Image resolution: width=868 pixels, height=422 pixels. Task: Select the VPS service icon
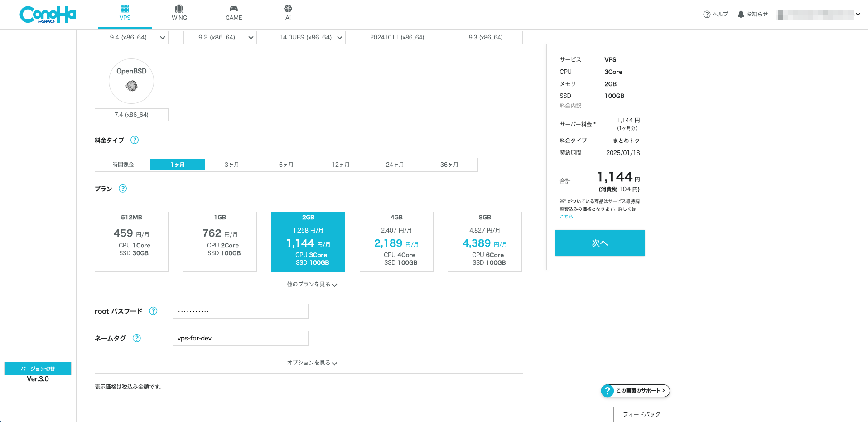pos(125,12)
